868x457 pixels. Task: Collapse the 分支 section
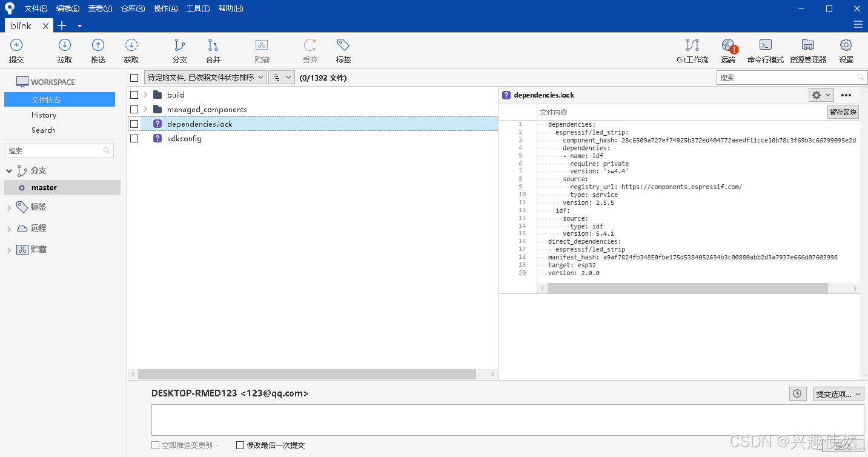9,171
